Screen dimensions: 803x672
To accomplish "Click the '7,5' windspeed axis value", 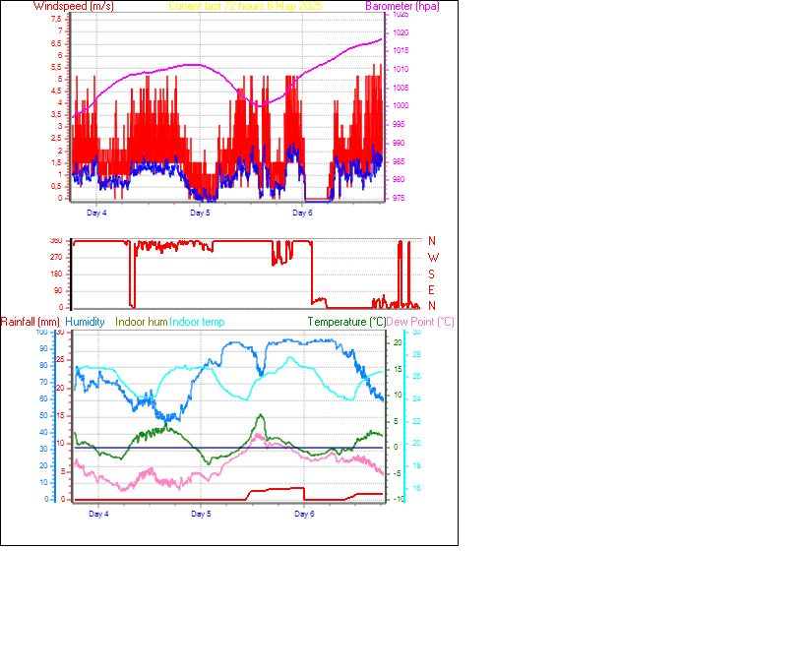I will (x=56, y=19).
